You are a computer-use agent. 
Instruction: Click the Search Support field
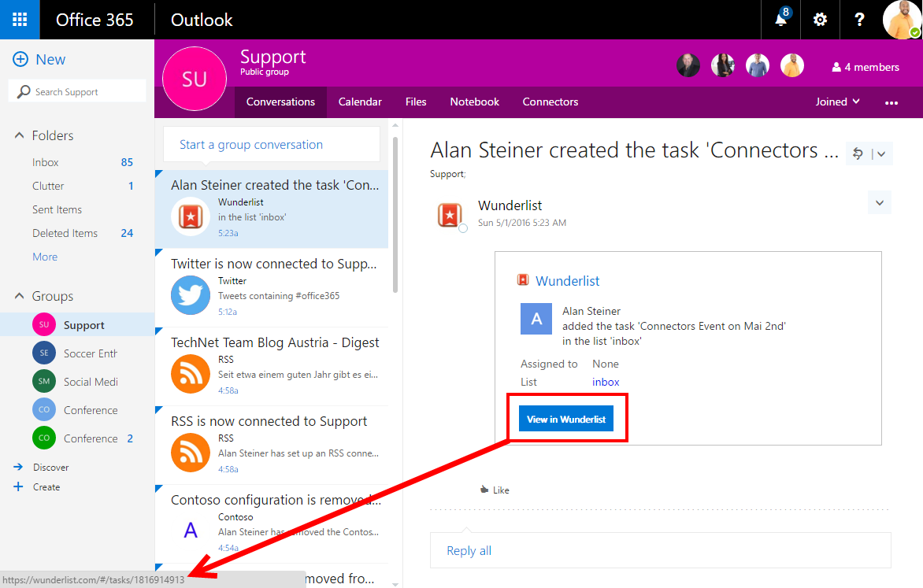pos(77,91)
